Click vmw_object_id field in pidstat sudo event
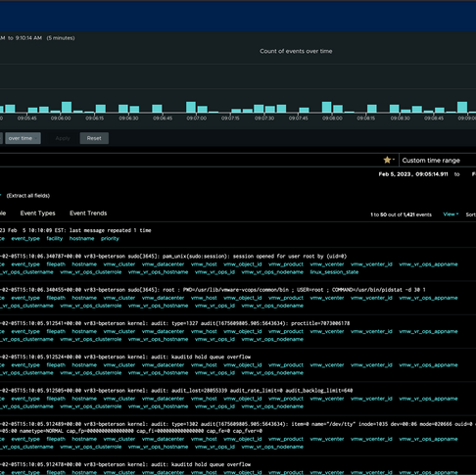Image resolution: width=476 pixels, height=475 pixels. (243, 298)
